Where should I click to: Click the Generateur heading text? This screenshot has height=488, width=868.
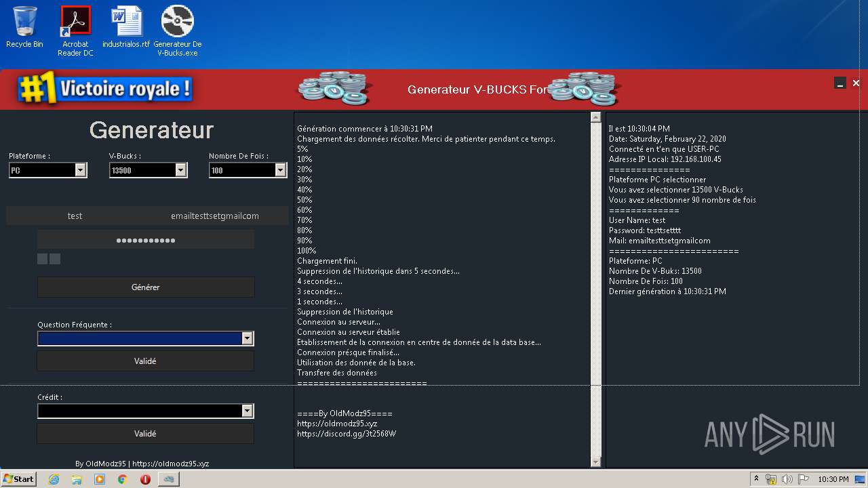pos(151,129)
